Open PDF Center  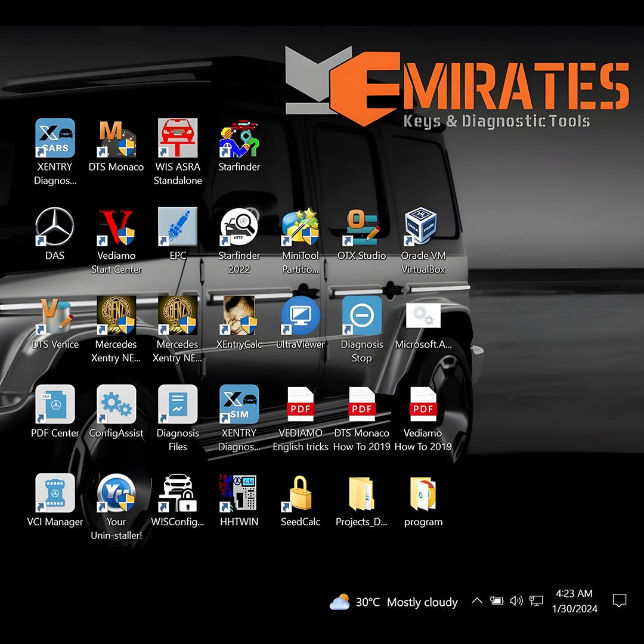[55, 404]
